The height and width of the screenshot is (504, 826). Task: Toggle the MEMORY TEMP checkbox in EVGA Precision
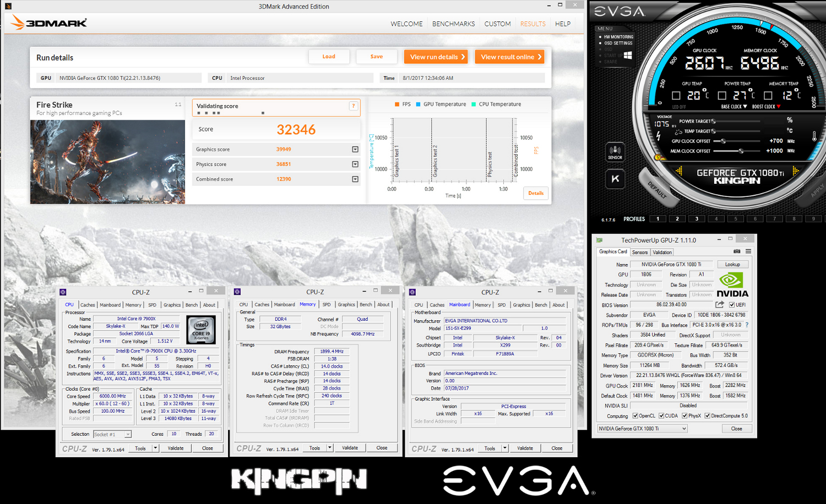point(768,96)
